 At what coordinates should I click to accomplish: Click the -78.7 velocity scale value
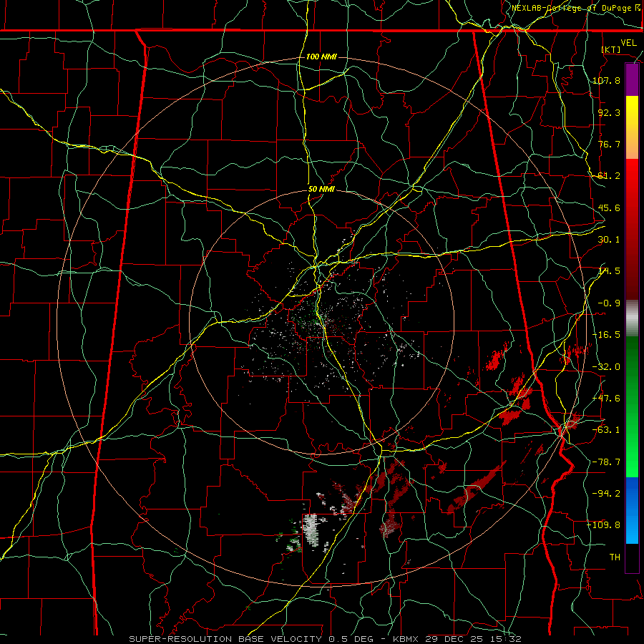[x=606, y=462]
